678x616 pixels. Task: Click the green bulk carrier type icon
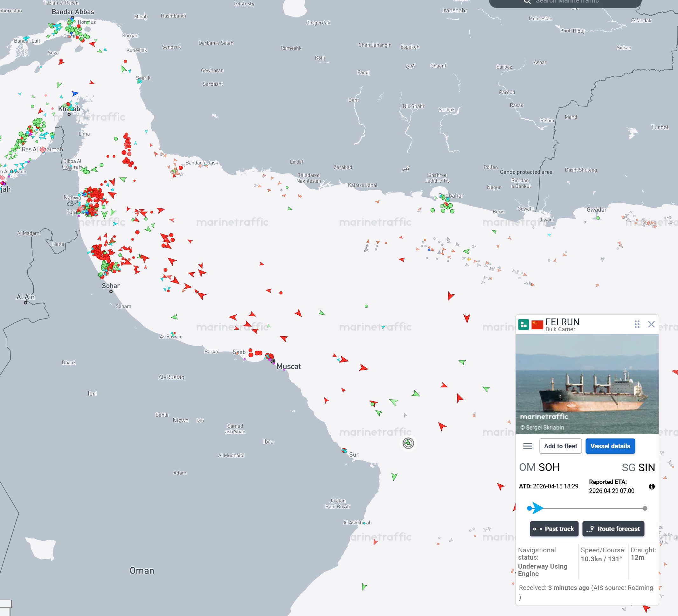523,325
